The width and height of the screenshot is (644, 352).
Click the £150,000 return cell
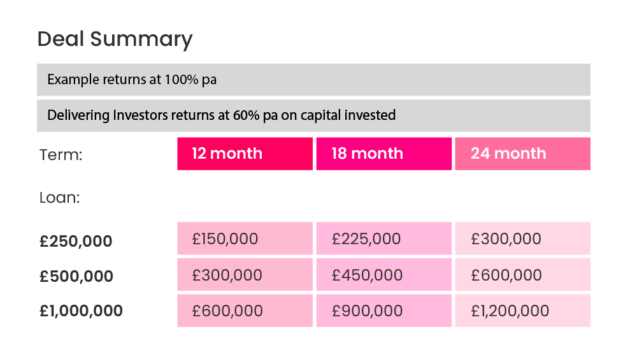pyautogui.click(x=245, y=239)
